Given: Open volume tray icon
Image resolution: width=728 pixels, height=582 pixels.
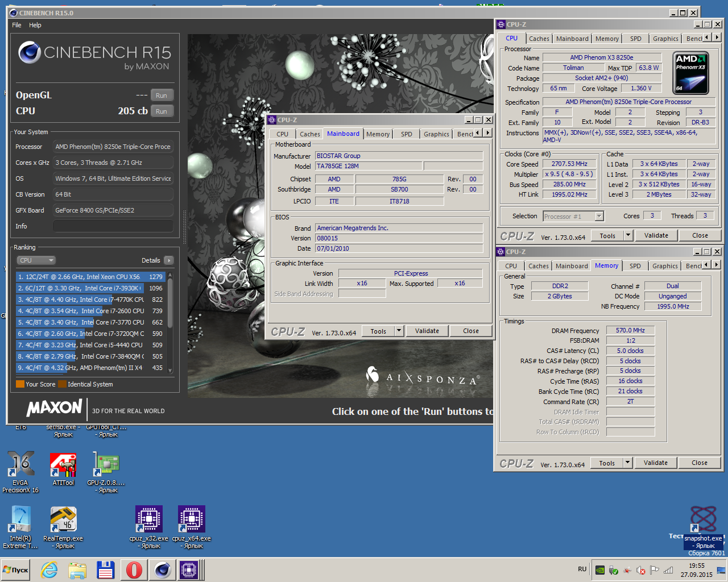Looking at the screenshot, I should click(x=641, y=570).
